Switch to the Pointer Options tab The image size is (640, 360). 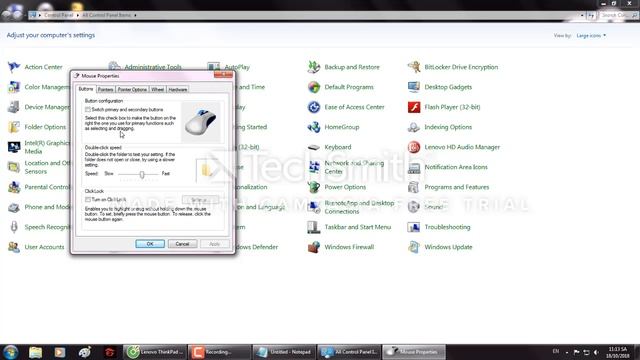[x=132, y=89]
